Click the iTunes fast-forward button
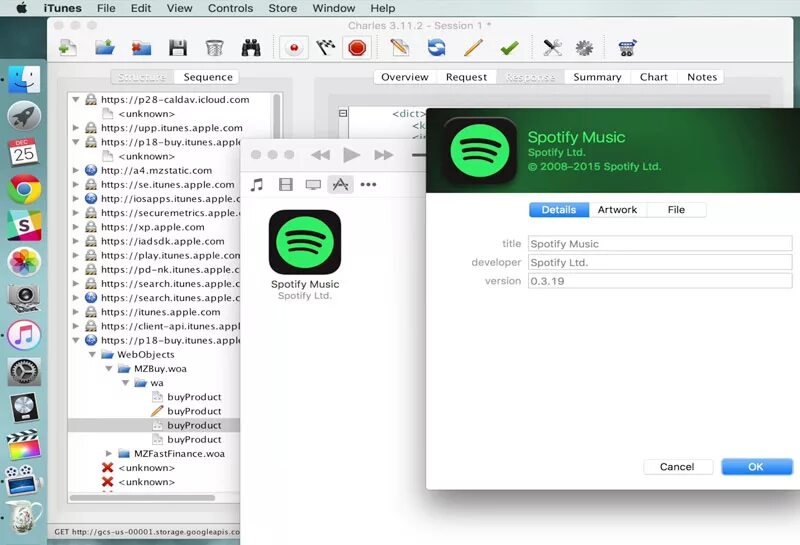The height and width of the screenshot is (545, 800). point(383,155)
